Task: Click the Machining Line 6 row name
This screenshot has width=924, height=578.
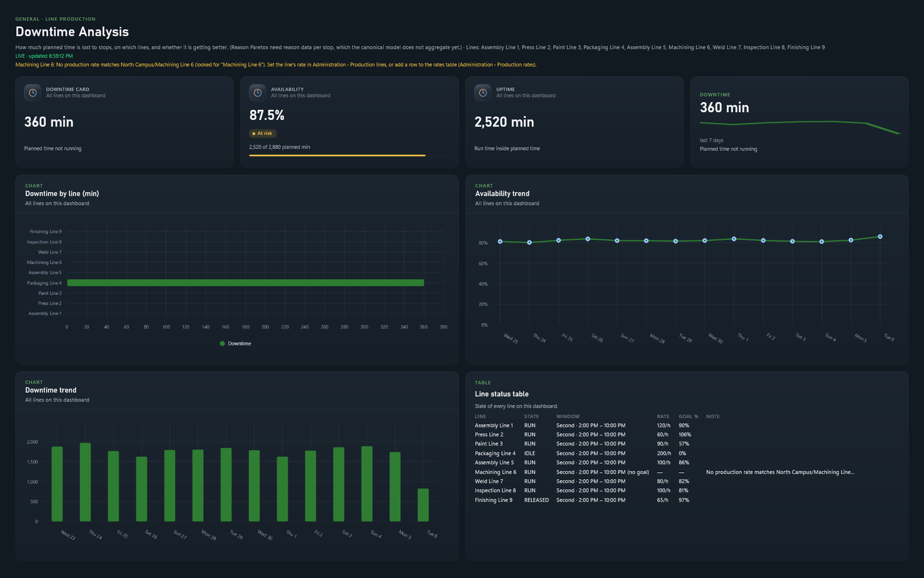Action: 495,472
